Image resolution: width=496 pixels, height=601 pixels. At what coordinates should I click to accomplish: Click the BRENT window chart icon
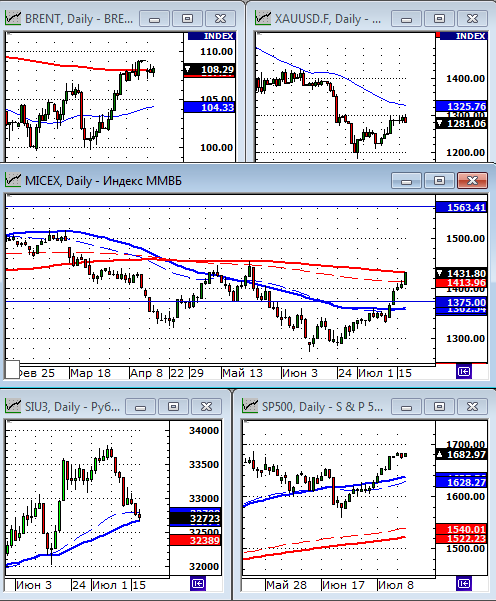point(13,18)
